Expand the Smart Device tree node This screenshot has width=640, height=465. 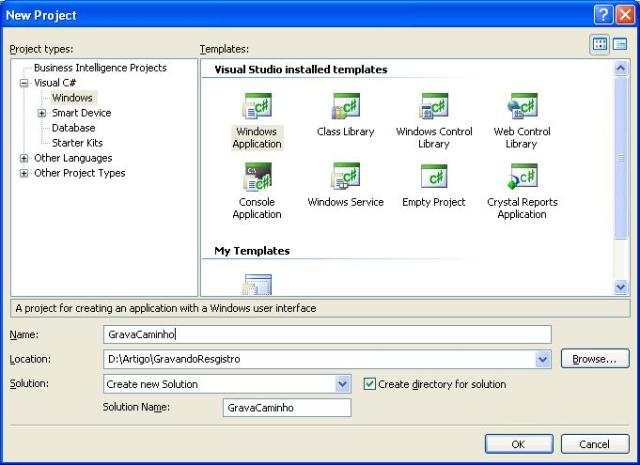[x=42, y=113]
